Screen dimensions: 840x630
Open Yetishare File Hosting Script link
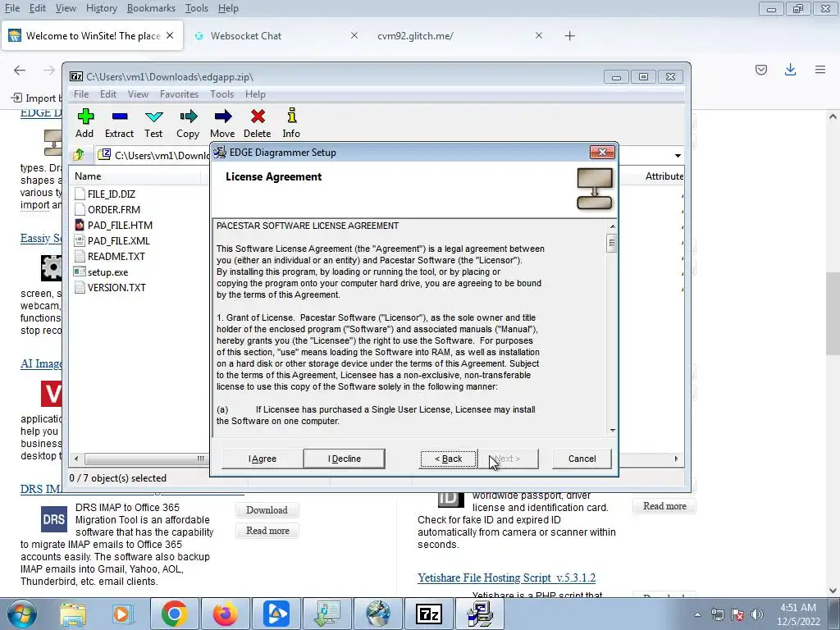[506, 577]
